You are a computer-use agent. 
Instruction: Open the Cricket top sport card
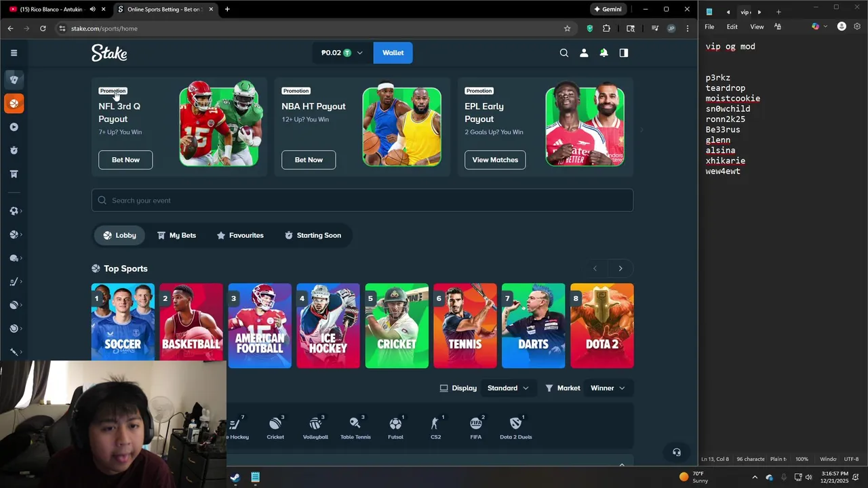coord(397,326)
